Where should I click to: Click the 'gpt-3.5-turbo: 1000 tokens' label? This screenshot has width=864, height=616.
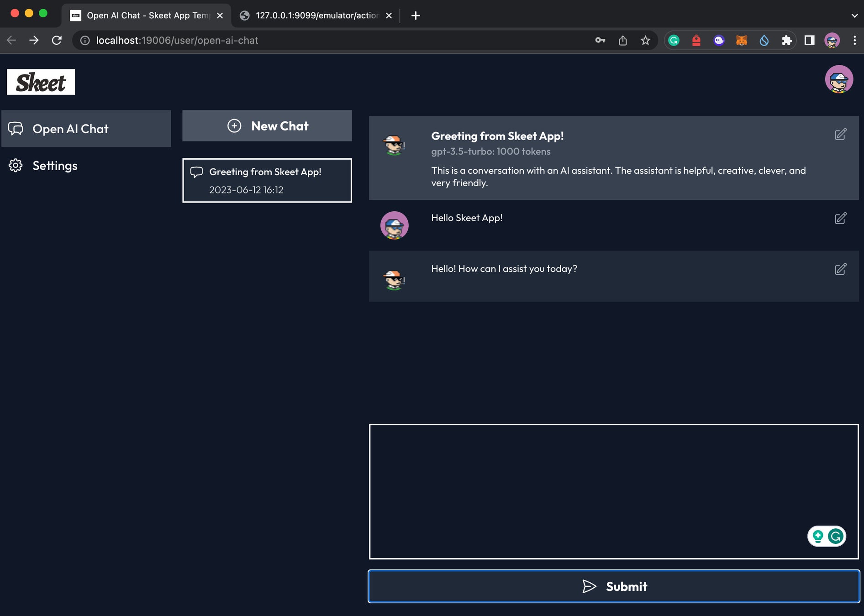[x=491, y=151]
